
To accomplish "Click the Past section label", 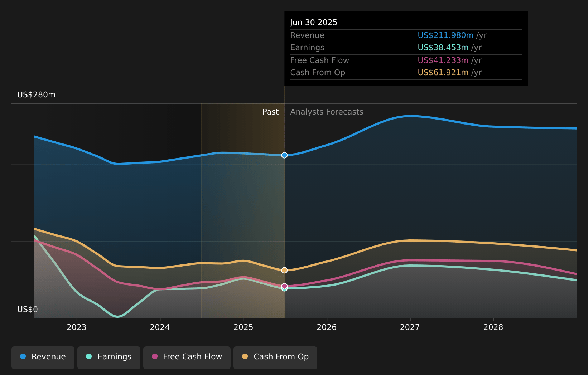I will pos(270,112).
